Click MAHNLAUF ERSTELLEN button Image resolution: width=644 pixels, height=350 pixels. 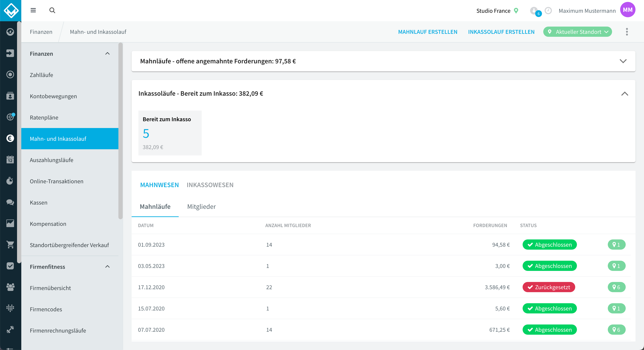[x=427, y=32]
